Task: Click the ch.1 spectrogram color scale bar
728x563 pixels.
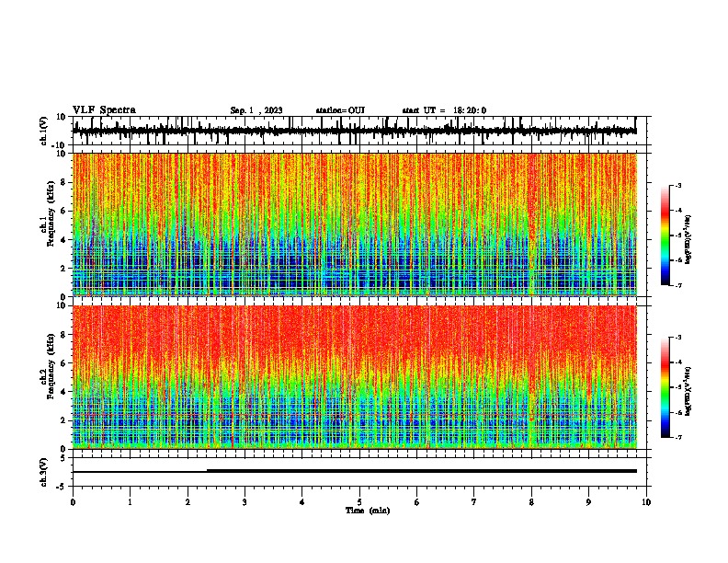Action: (665, 236)
